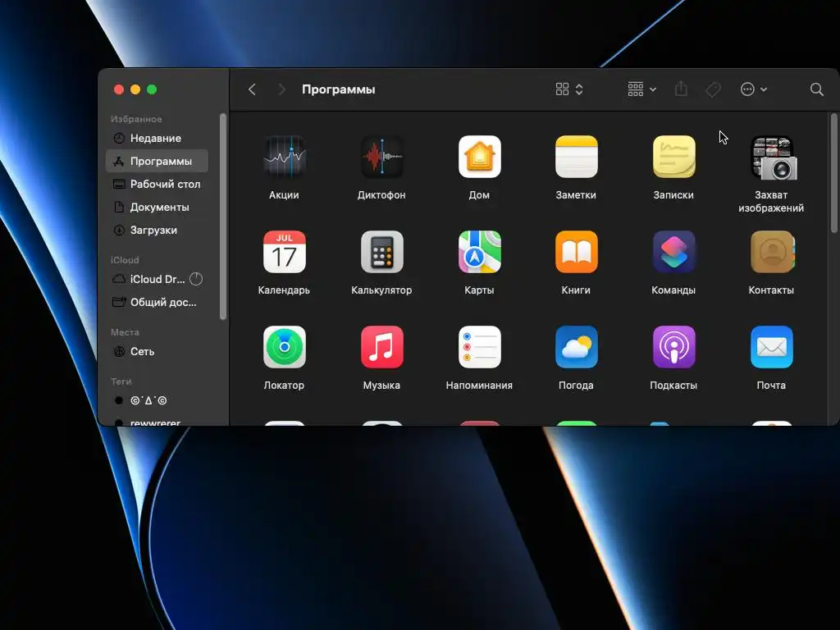Click the Теги section header
Image resolution: width=840 pixels, height=630 pixels.
click(121, 381)
